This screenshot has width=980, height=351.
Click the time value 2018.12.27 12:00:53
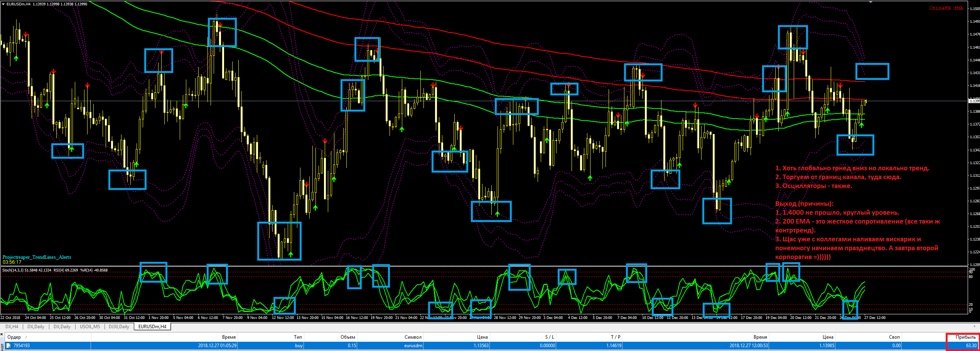coord(749,346)
